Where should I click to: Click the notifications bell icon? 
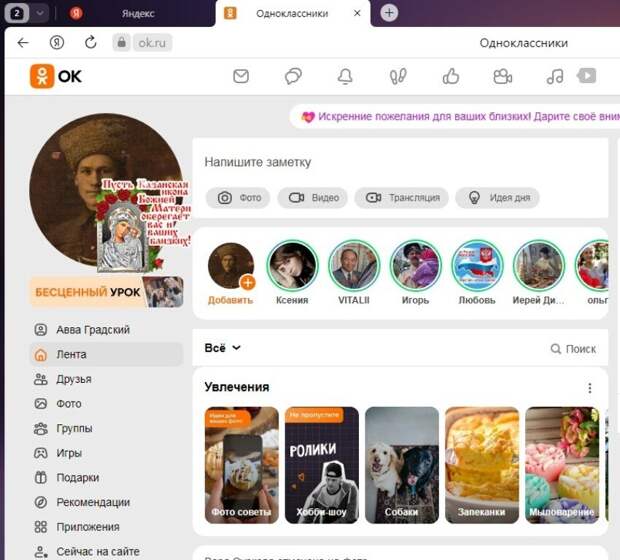[346, 76]
